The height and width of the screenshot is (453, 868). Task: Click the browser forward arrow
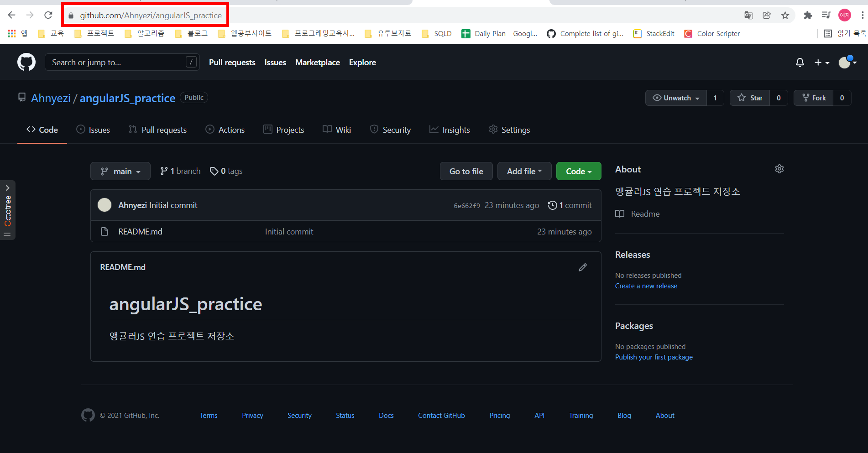point(30,15)
